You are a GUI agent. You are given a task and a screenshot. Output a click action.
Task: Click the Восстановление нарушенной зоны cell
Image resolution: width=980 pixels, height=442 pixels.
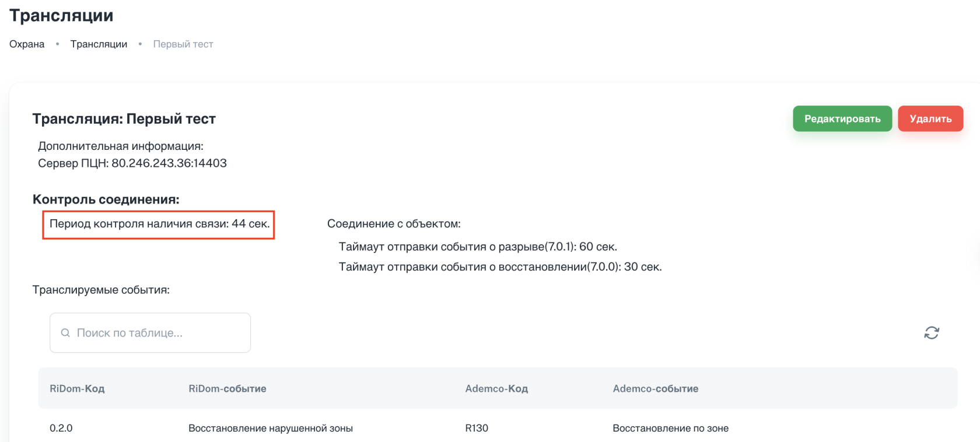click(x=271, y=428)
